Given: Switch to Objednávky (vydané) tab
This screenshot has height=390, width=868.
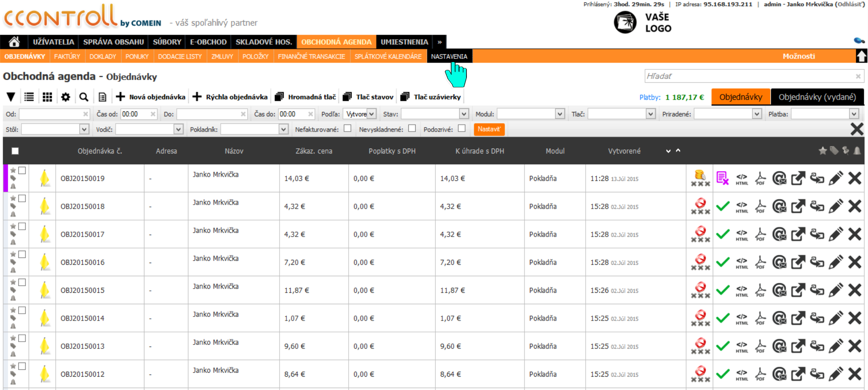Looking at the screenshot, I should tap(817, 97).
